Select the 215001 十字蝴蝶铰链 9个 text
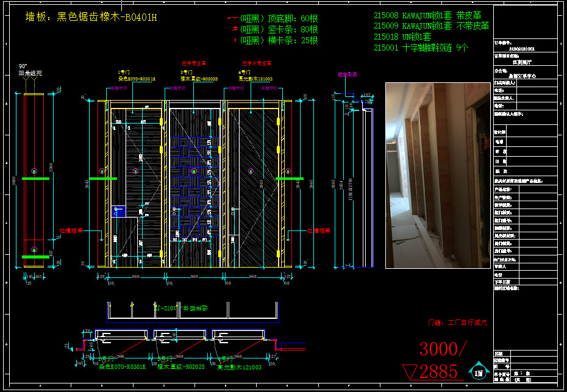The image size is (567, 392). pos(421,48)
